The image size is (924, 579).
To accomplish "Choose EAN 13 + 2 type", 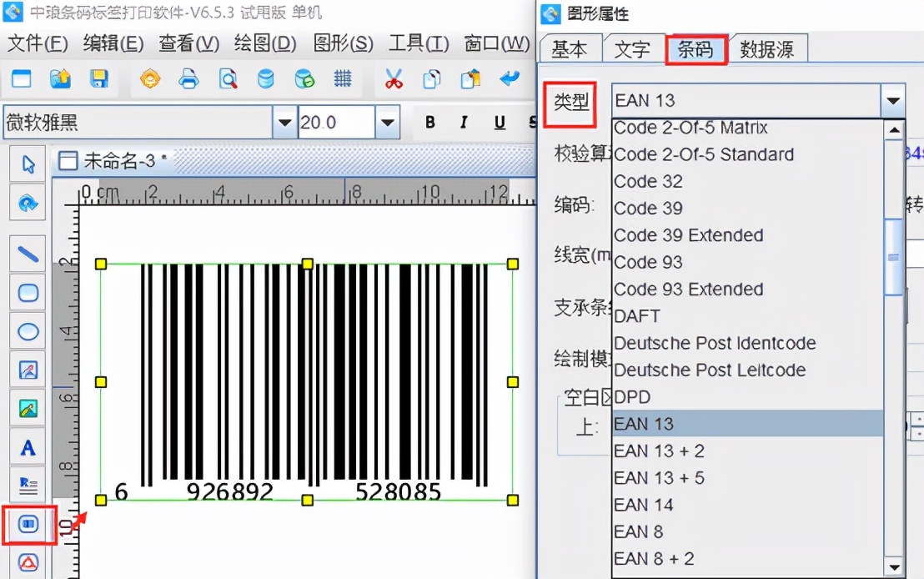I will pos(747,451).
